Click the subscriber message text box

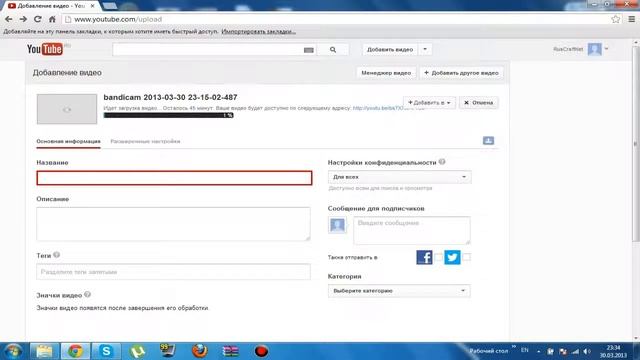(x=412, y=231)
